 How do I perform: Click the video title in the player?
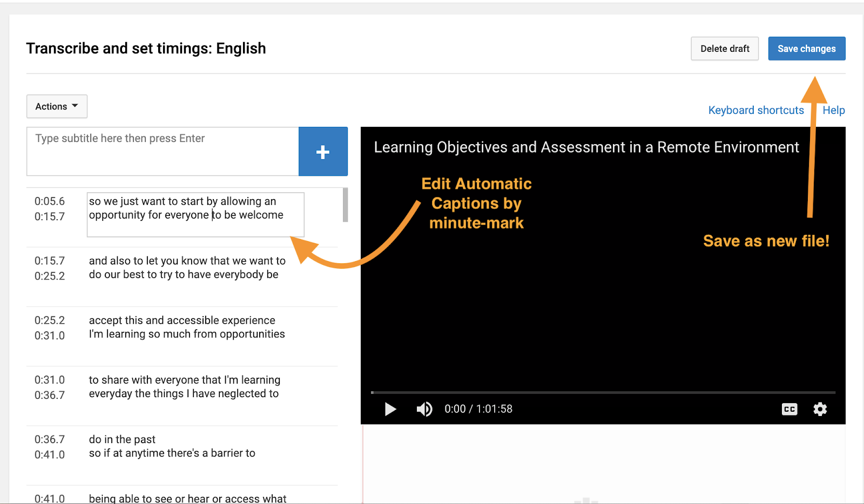(586, 147)
